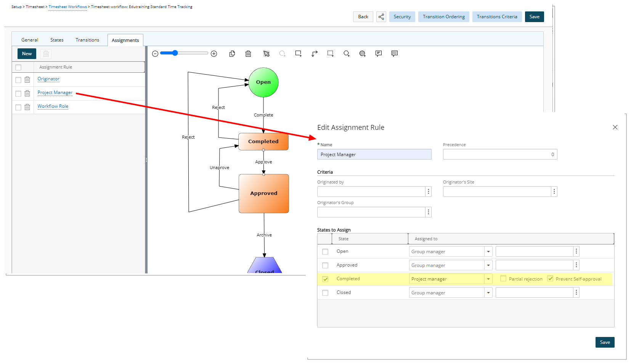Click the Originated by input field

pyautogui.click(x=371, y=192)
